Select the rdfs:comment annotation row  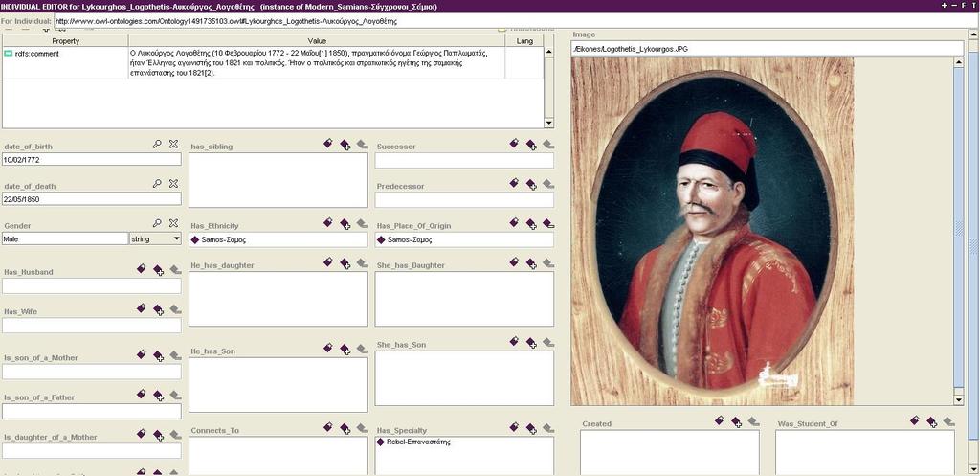[273, 63]
